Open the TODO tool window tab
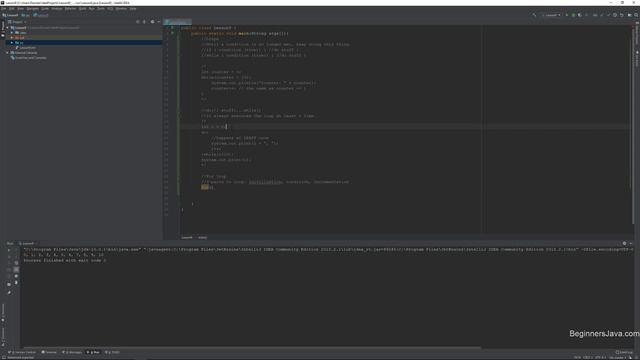 pos(113,352)
